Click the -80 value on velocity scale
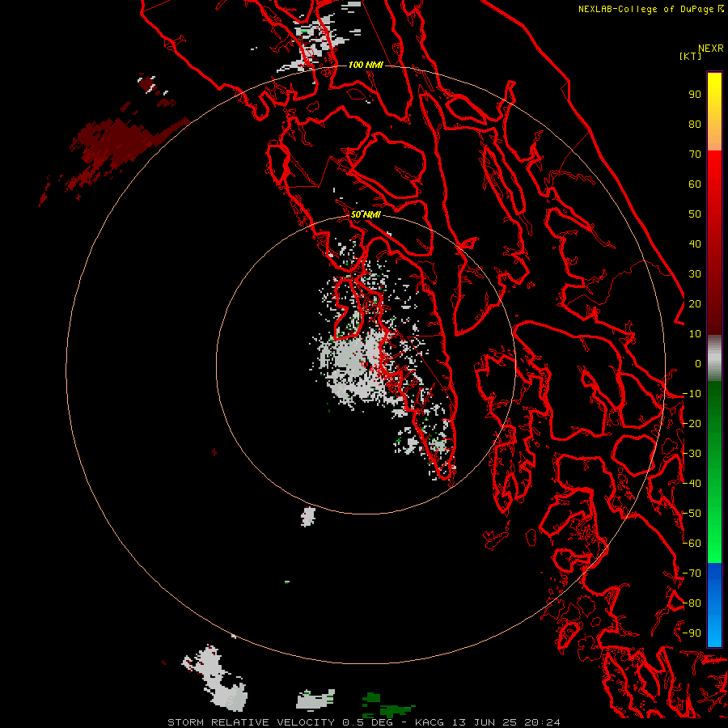This screenshot has width=728, height=728. (692, 603)
